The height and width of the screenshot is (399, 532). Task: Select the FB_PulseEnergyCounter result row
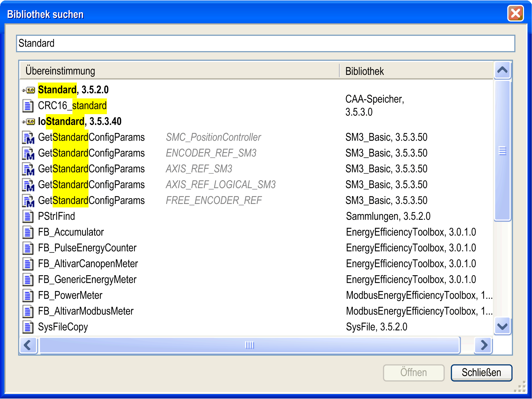click(87, 248)
